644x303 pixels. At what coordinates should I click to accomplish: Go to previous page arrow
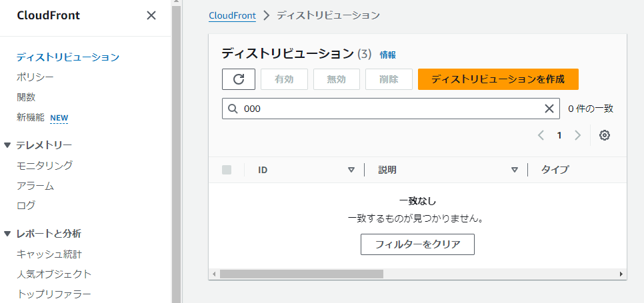[541, 135]
